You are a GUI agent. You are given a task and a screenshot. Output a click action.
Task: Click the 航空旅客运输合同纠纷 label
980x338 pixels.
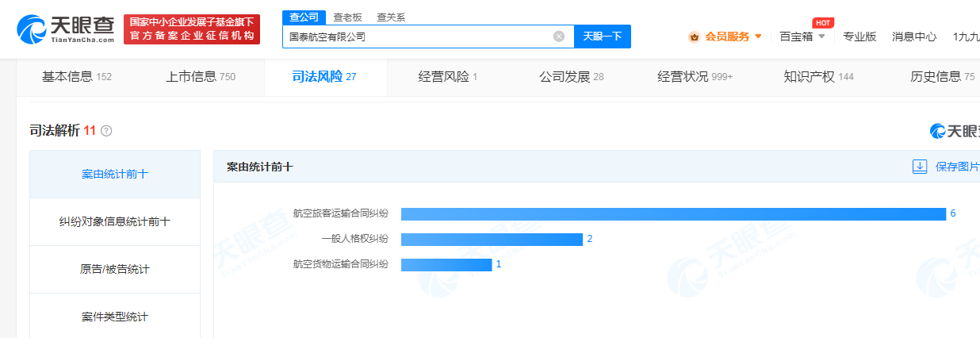tap(340, 214)
